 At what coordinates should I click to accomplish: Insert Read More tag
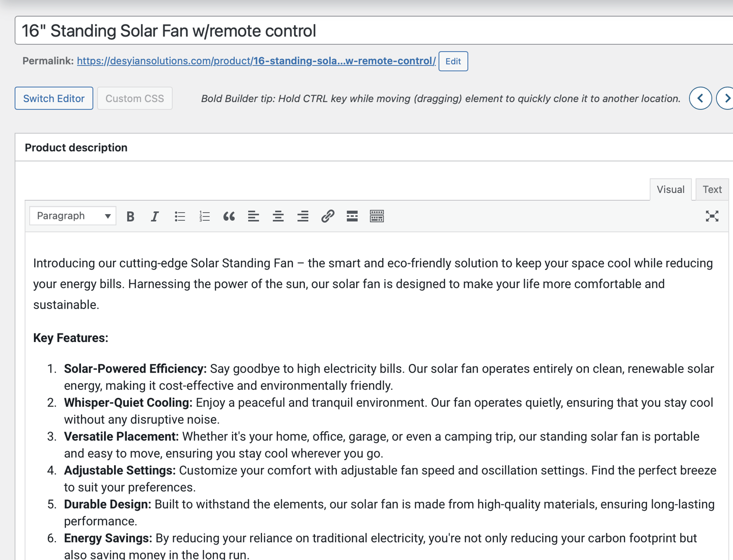click(352, 216)
